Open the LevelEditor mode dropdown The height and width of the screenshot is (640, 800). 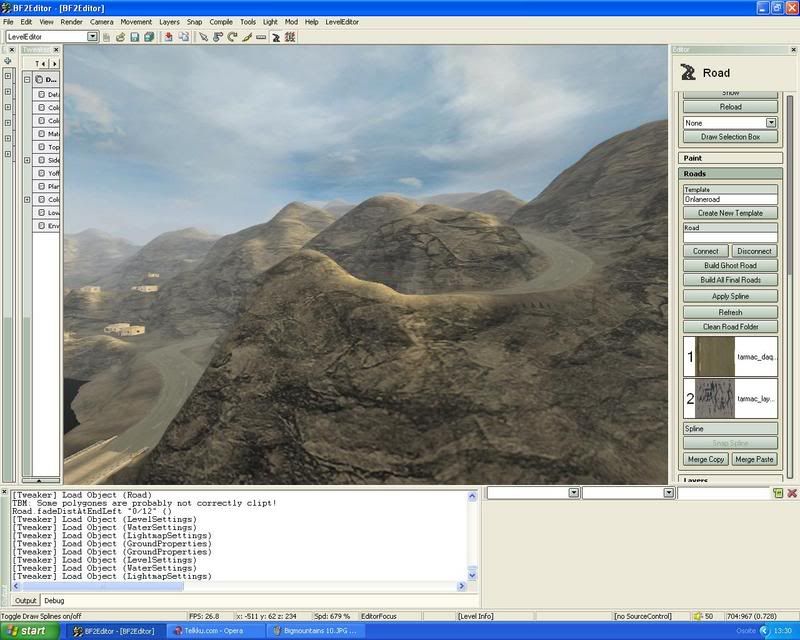click(x=92, y=37)
